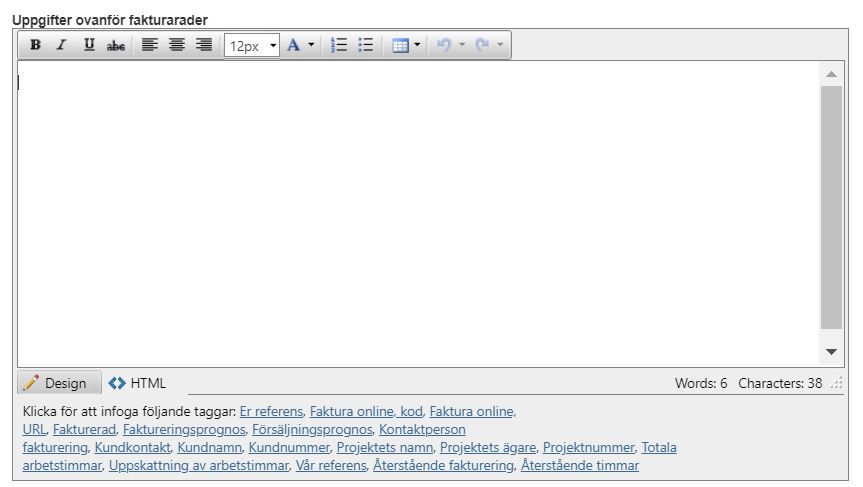Click the Characters: 38 counter
Viewport: 863px width, 487px height.
coord(780,383)
